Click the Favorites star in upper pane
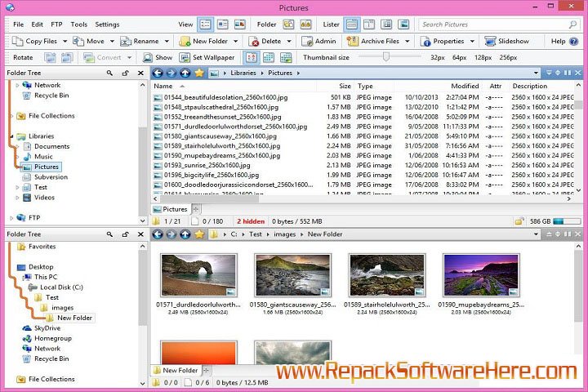Viewport: 588px width, 392px height. tap(200, 73)
